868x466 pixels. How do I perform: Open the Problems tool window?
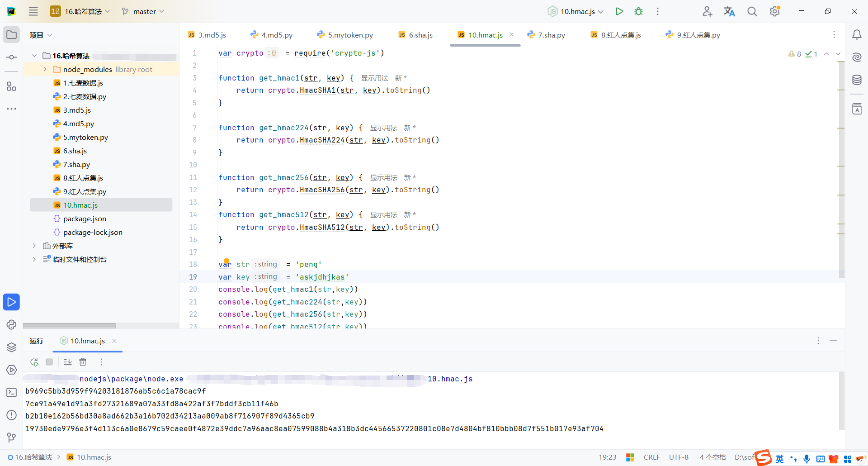click(x=11, y=415)
